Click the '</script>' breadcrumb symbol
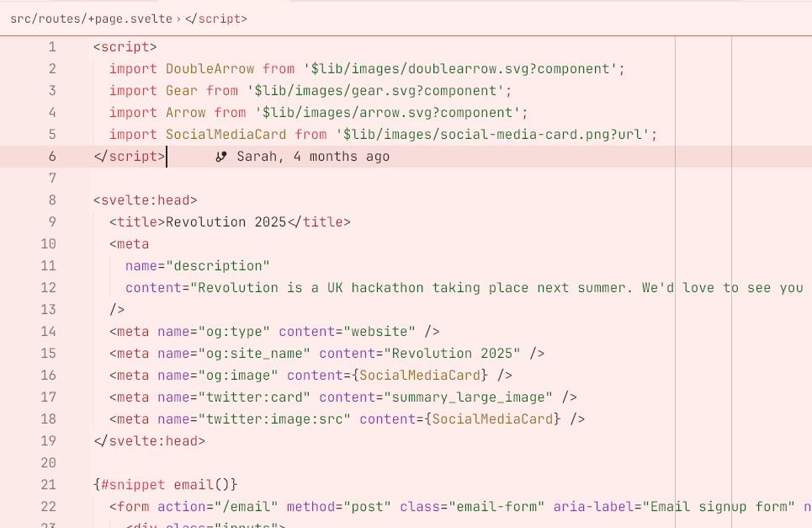Screen dimensions: 812x528 [x=216, y=19]
